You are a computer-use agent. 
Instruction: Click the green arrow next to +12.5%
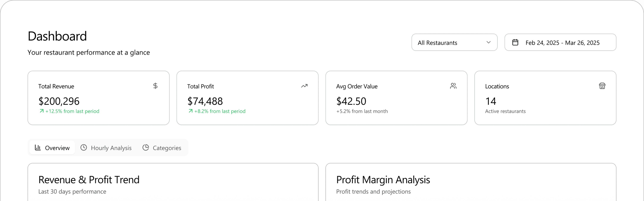[x=42, y=111]
